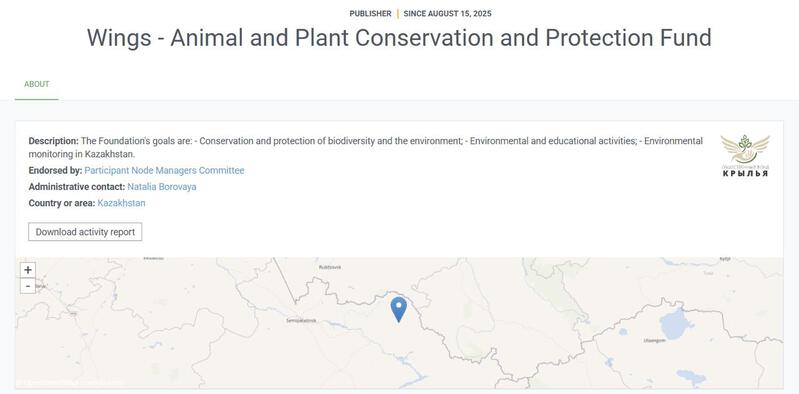This screenshot has width=799, height=394.
Task: Click the Since August 15, 2025 text
Action: coord(447,14)
